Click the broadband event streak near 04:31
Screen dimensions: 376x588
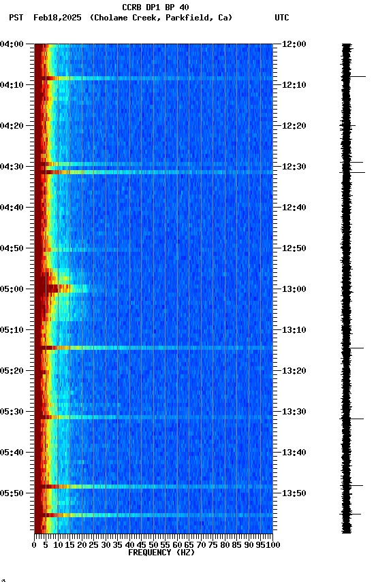click(153, 172)
